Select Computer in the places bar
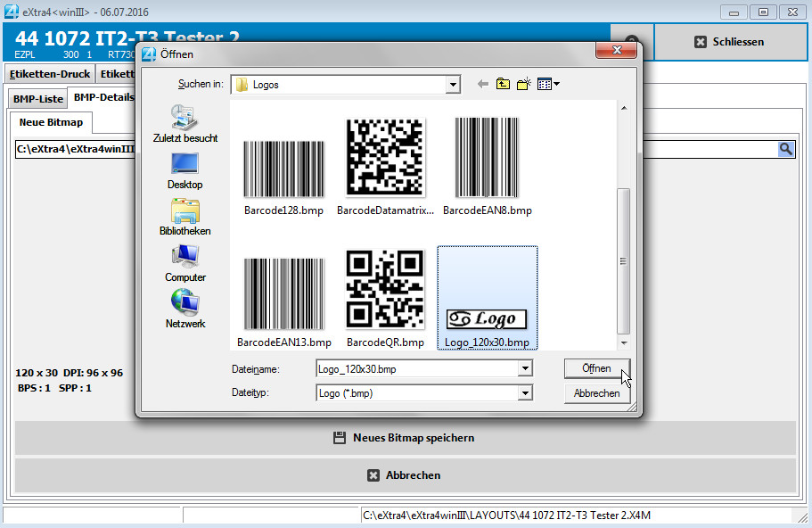The height and width of the screenshot is (528, 812). [185, 263]
